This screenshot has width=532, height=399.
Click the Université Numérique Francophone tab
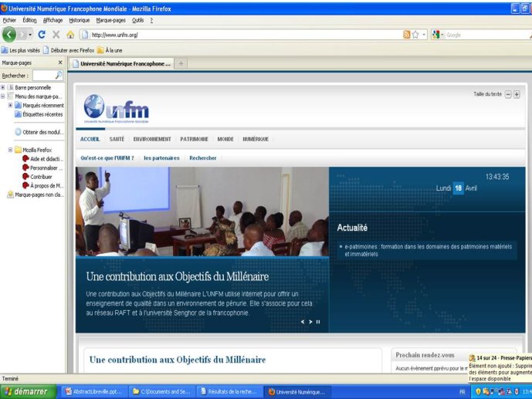121,64
